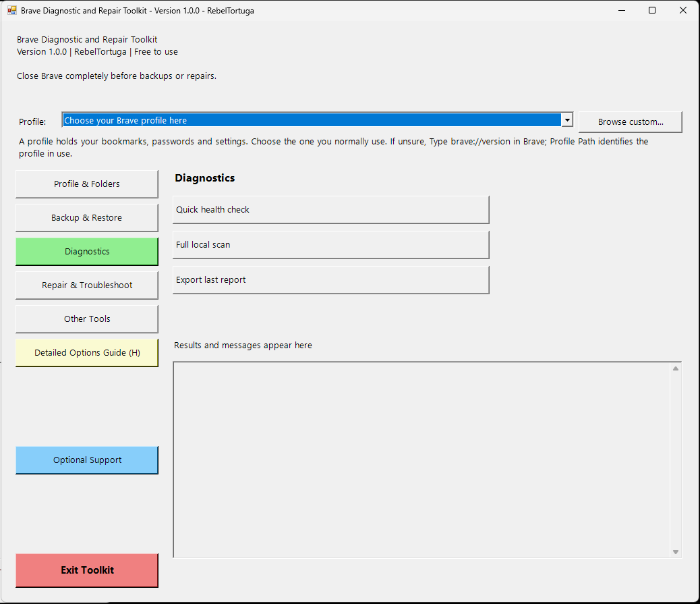Click the profile help text paragraph

point(334,147)
